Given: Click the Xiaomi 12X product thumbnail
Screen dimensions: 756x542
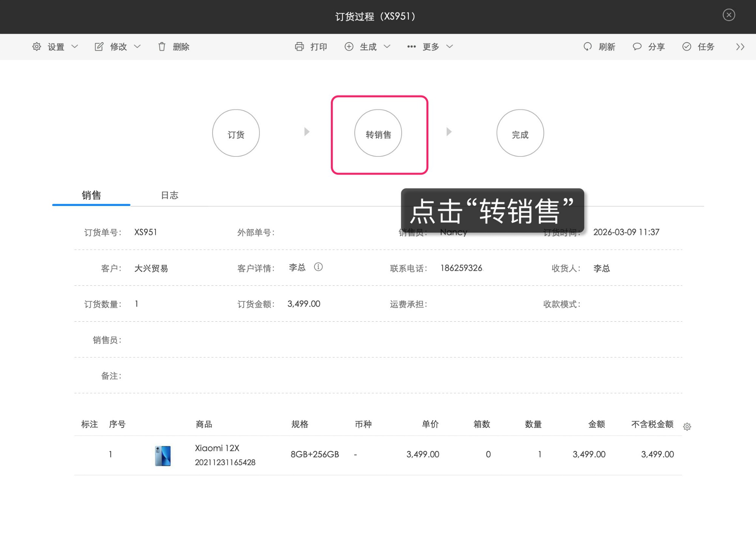Looking at the screenshot, I should [x=162, y=455].
